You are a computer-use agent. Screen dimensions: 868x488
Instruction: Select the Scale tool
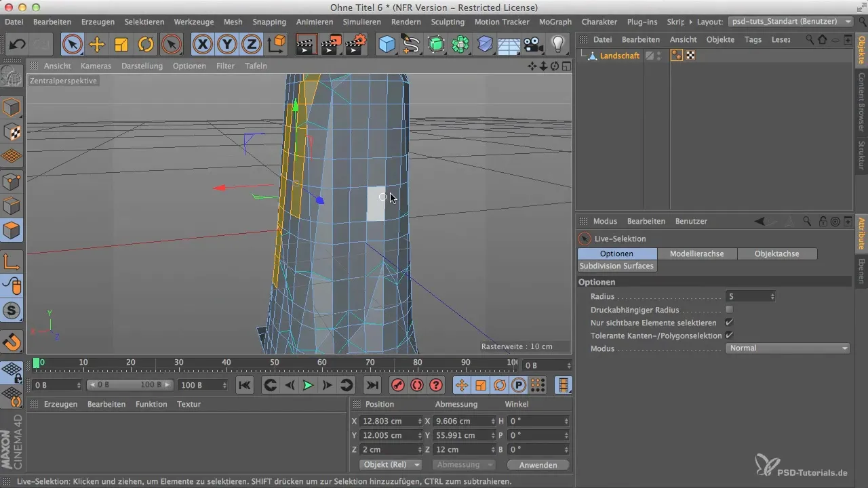point(121,45)
